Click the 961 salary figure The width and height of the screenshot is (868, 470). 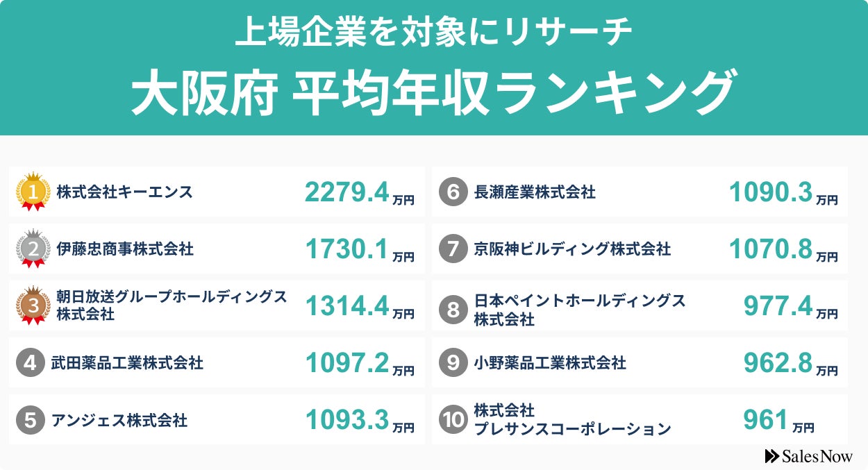(766, 420)
